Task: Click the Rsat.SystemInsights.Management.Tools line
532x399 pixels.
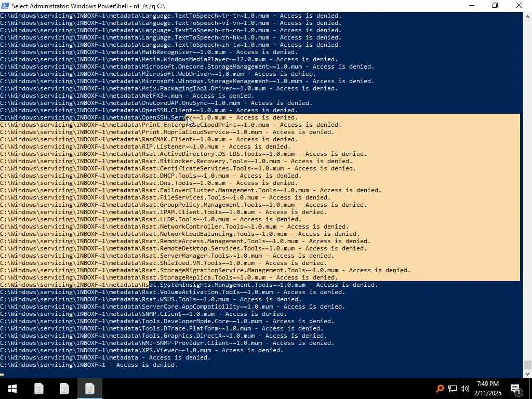Action: pyautogui.click(x=189, y=285)
